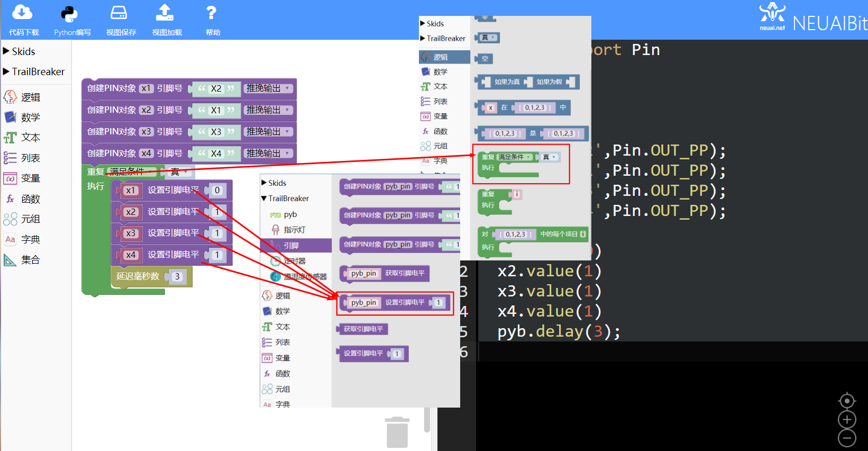The image size is (868, 451).
Task: Center the workspace with the target icon
Action: (x=847, y=401)
